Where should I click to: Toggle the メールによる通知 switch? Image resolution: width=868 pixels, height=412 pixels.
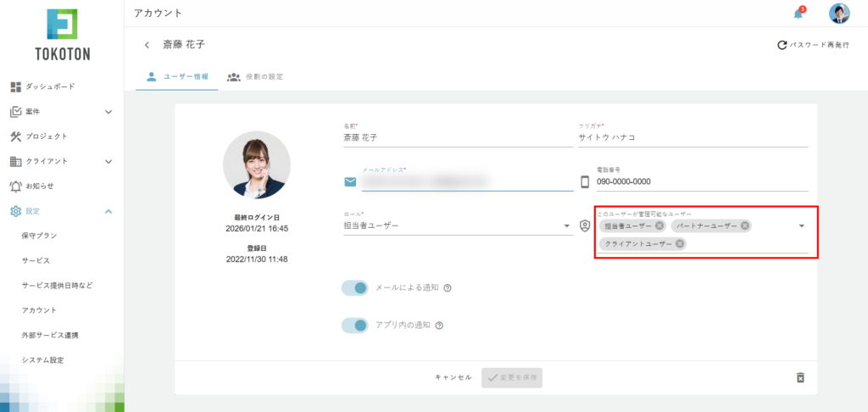(x=354, y=288)
